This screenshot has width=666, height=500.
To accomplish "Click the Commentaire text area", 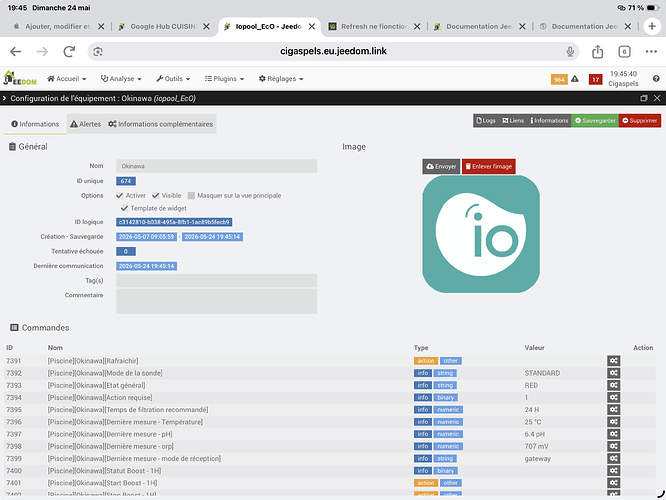I will coord(217,302).
